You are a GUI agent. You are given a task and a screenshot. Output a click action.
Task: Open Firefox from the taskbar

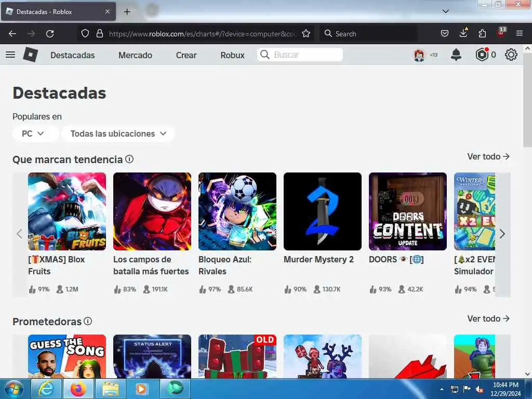pos(78,389)
